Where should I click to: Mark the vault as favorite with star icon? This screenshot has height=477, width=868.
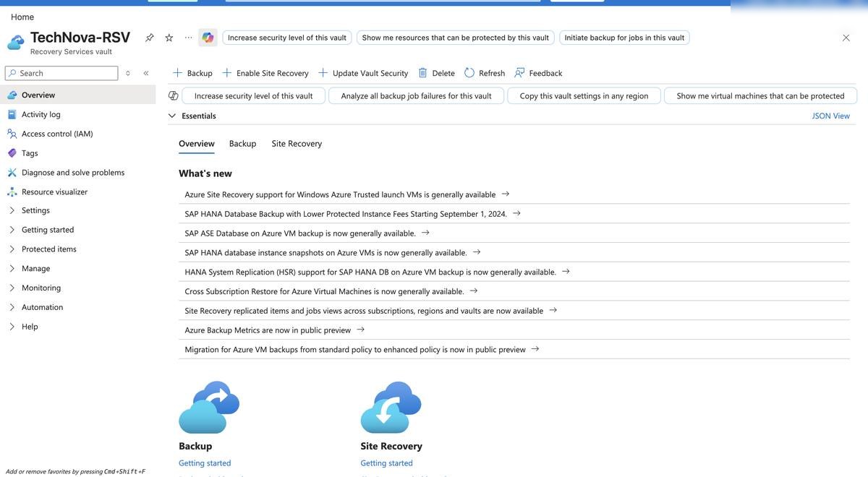pos(169,38)
